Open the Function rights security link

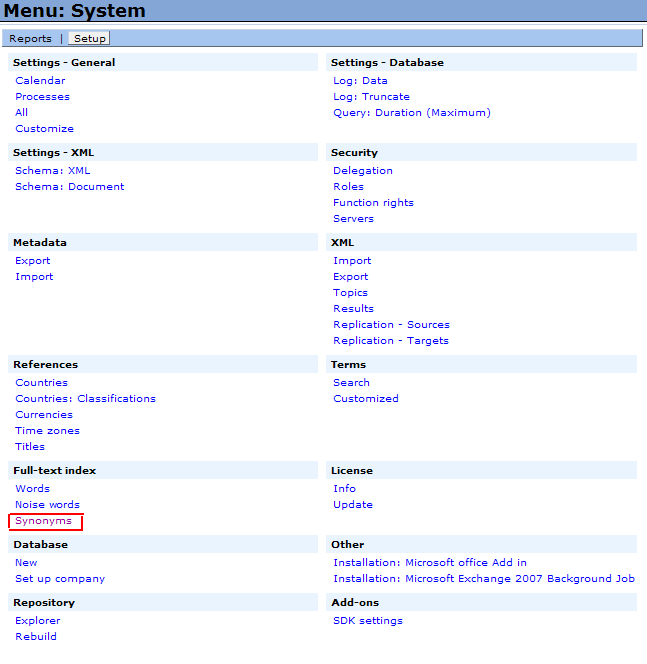tap(373, 203)
